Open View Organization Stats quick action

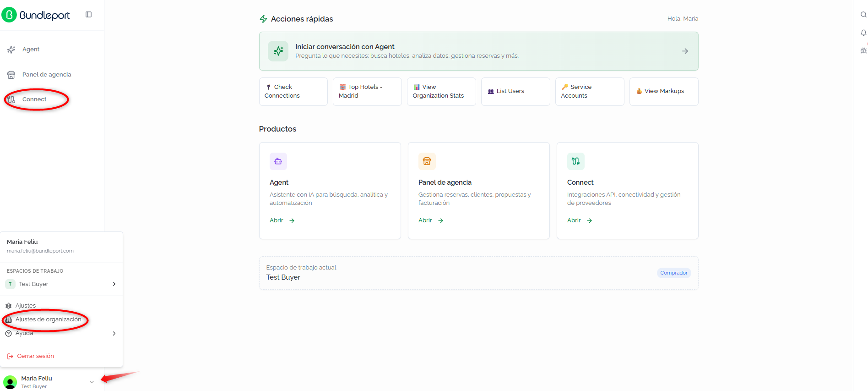tap(441, 91)
